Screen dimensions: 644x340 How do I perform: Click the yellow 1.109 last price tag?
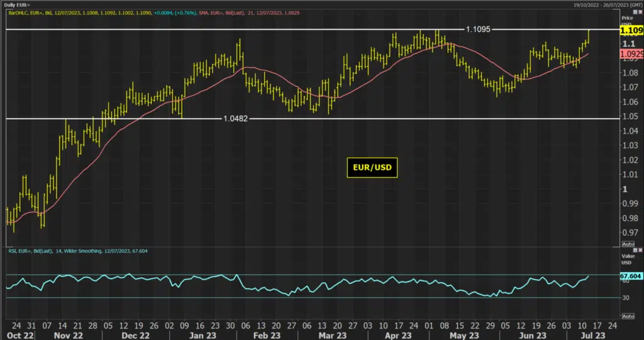tap(631, 30)
